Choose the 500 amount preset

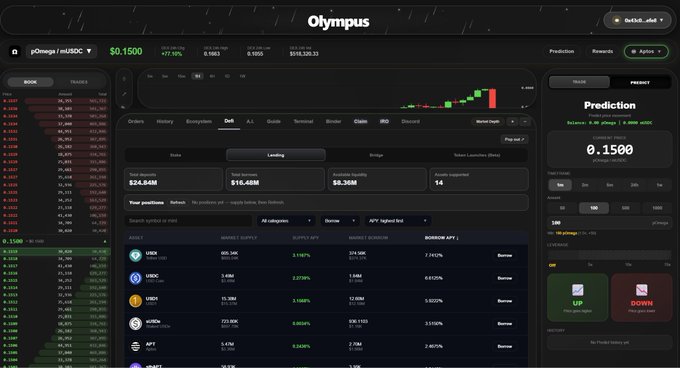point(625,208)
